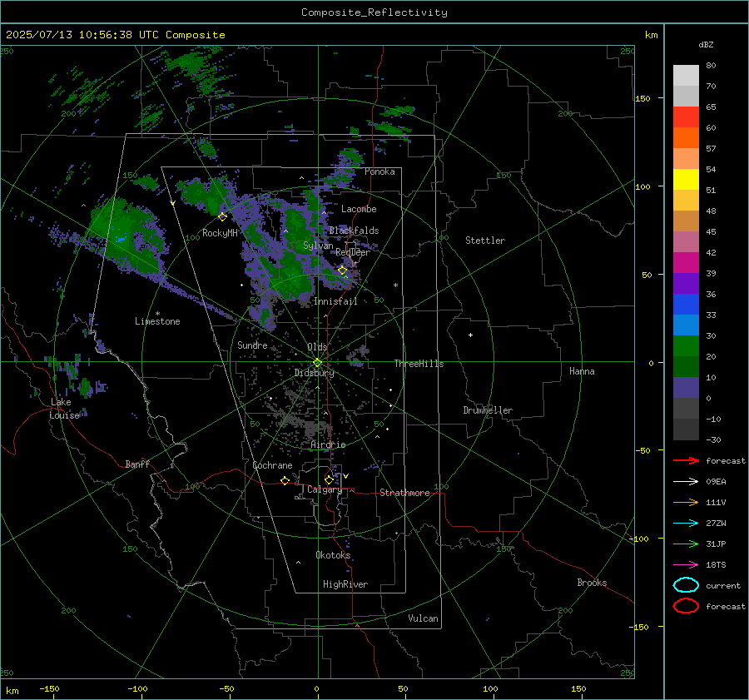Select the cyan 27ZW arrow icon
This screenshot has width=749, height=700.
(x=686, y=524)
